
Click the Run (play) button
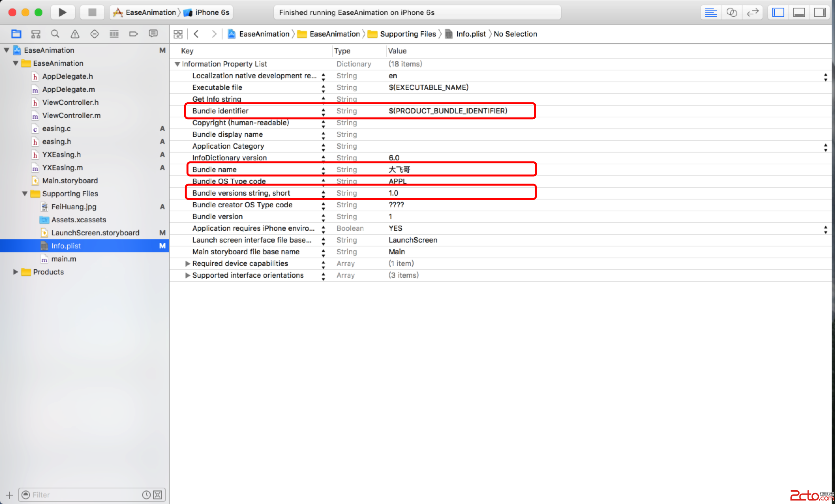point(62,12)
